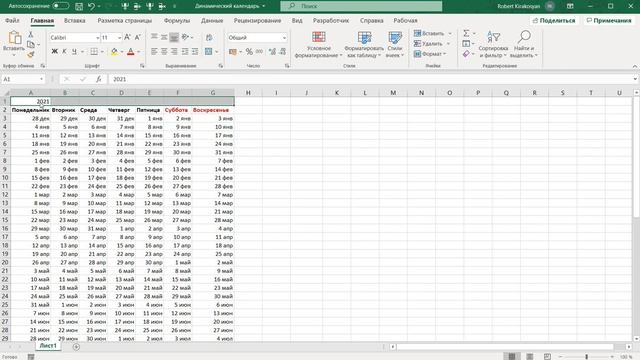
Task: Click the Paste clipboard icon
Action: 14,38
